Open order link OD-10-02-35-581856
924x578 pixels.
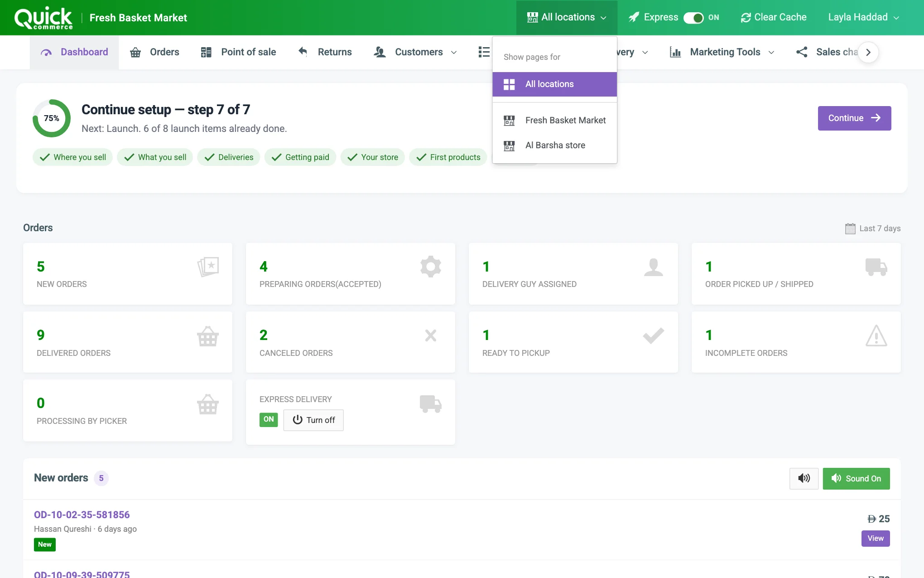[82, 515]
